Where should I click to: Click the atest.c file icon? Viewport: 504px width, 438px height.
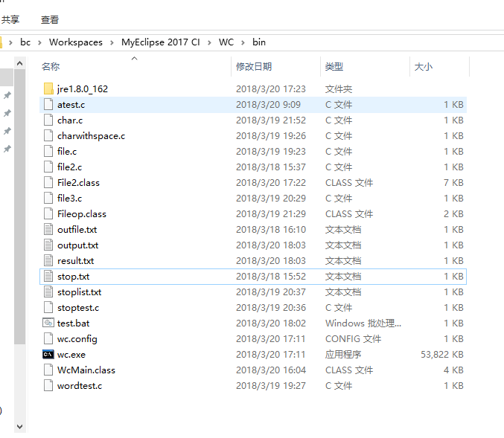pos(48,105)
